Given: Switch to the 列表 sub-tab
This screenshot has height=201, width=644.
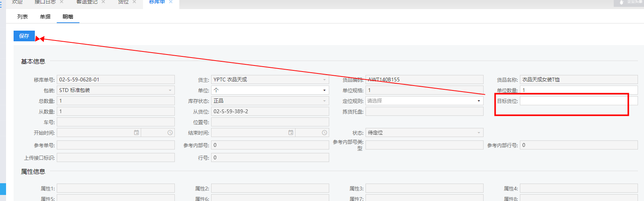Looking at the screenshot, I should tap(22, 17).
